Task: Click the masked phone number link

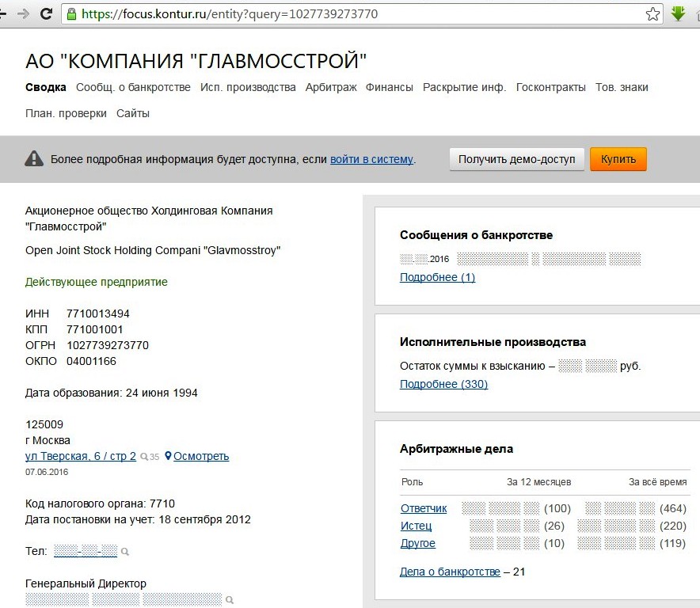Action: (86, 551)
